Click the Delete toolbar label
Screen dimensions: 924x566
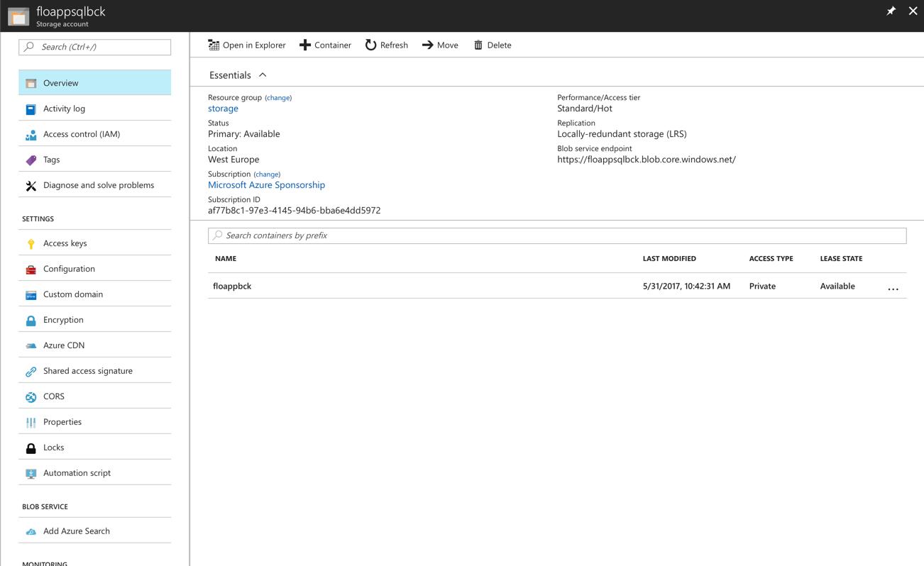(499, 45)
